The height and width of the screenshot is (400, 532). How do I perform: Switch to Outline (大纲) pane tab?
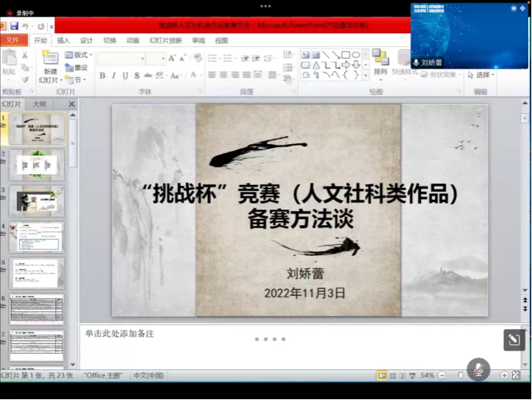coord(38,103)
